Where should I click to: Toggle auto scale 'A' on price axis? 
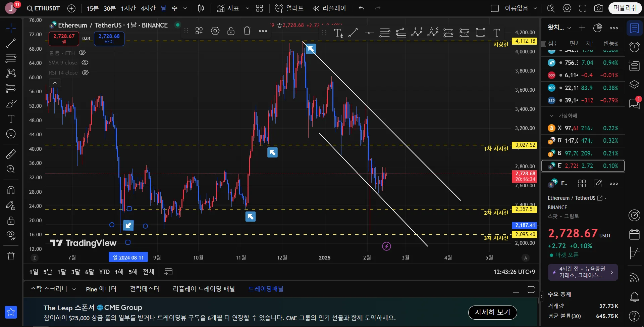[x=526, y=258]
